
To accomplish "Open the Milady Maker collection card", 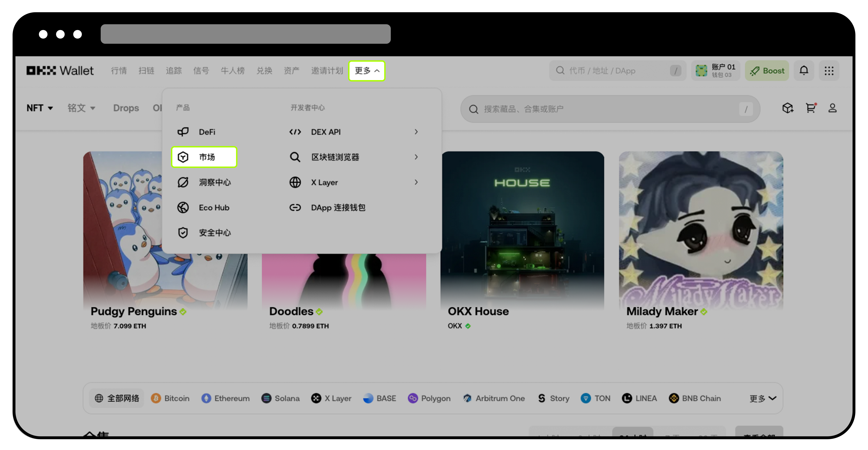I will tap(701, 241).
